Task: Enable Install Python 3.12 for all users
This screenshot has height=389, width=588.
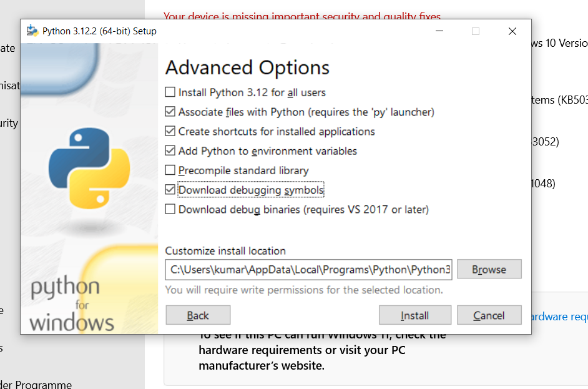Action: [169, 92]
